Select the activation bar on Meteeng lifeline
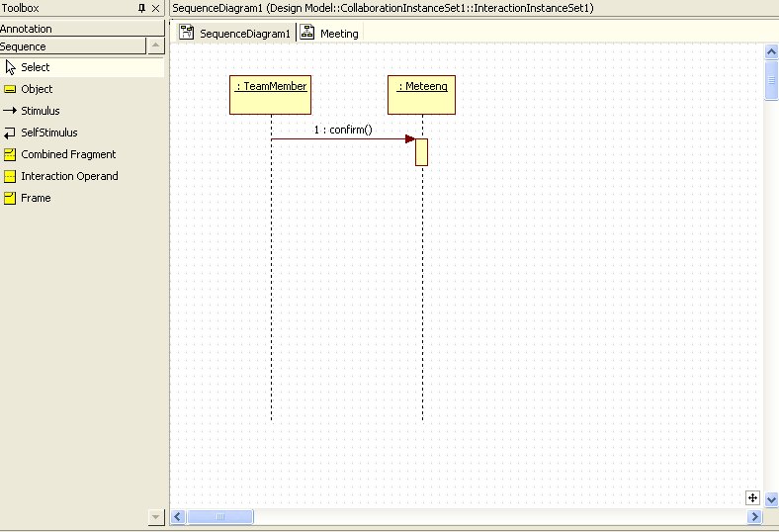This screenshot has width=779, height=532. [x=422, y=152]
